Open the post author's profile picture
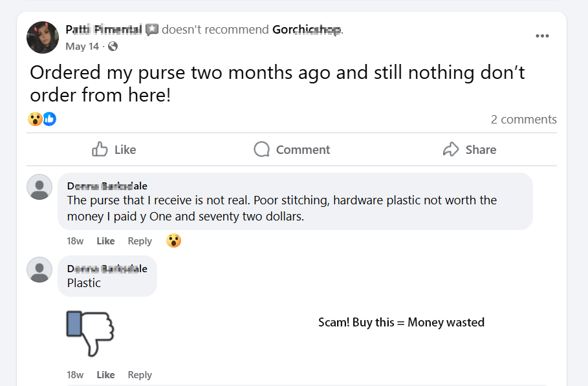Image resolution: width=588 pixels, height=386 pixels. click(x=43, y=37)
